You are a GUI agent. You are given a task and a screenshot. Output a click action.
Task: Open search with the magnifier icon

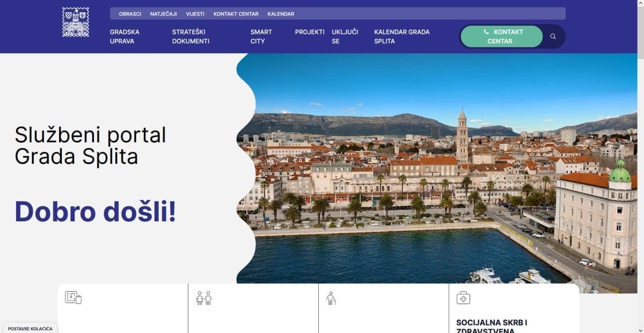tap(553, 37)
